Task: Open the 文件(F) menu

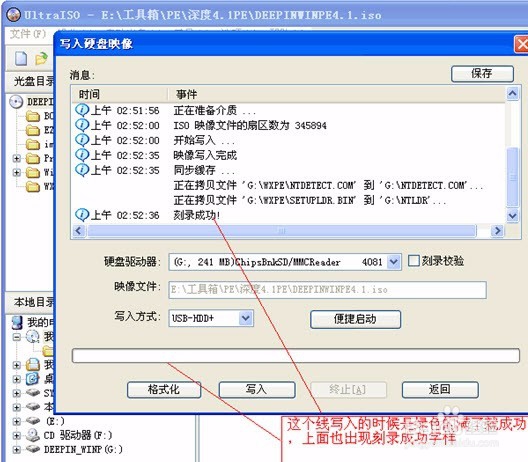Action: tap(28, 34)
